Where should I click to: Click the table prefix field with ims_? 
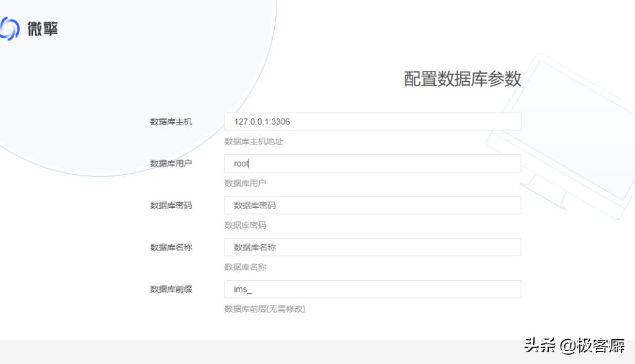click(x=373, y=289)
